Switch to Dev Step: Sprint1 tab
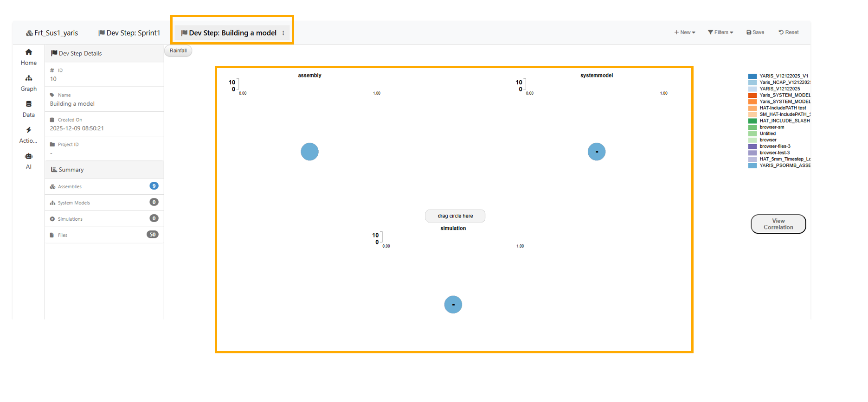868x402 pixels. pyautogui.click(x=129, y=33)
